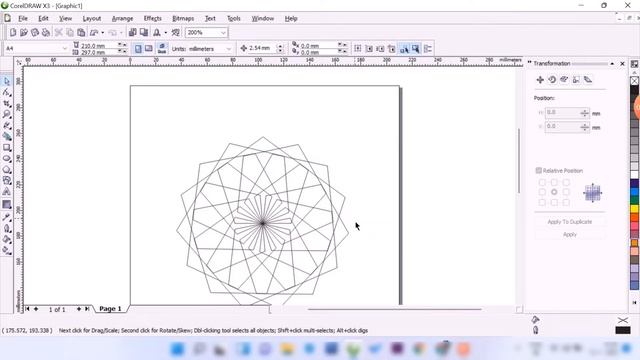Select the top-left anchor point box

click(x=542, y=182)
